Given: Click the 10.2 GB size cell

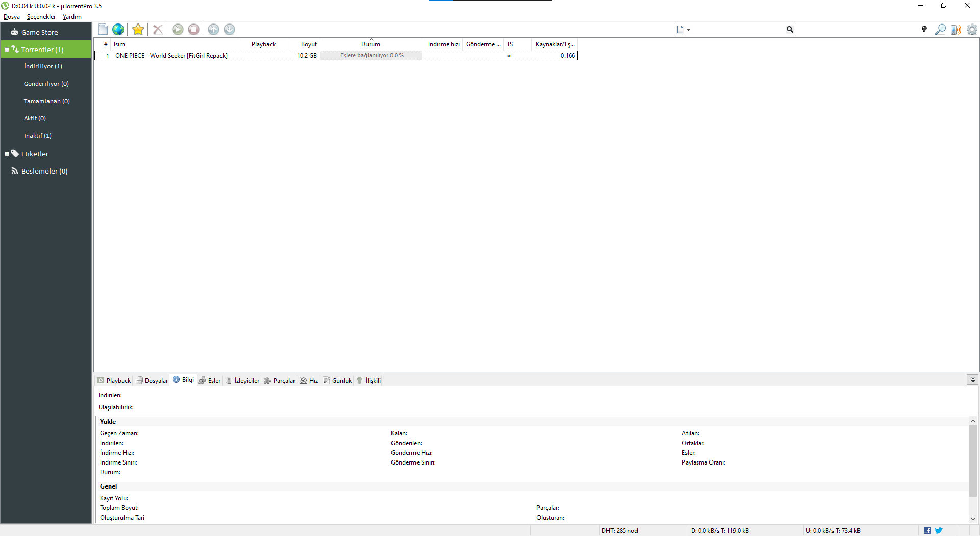Looking at the screenshot, I should pos(307,56).
